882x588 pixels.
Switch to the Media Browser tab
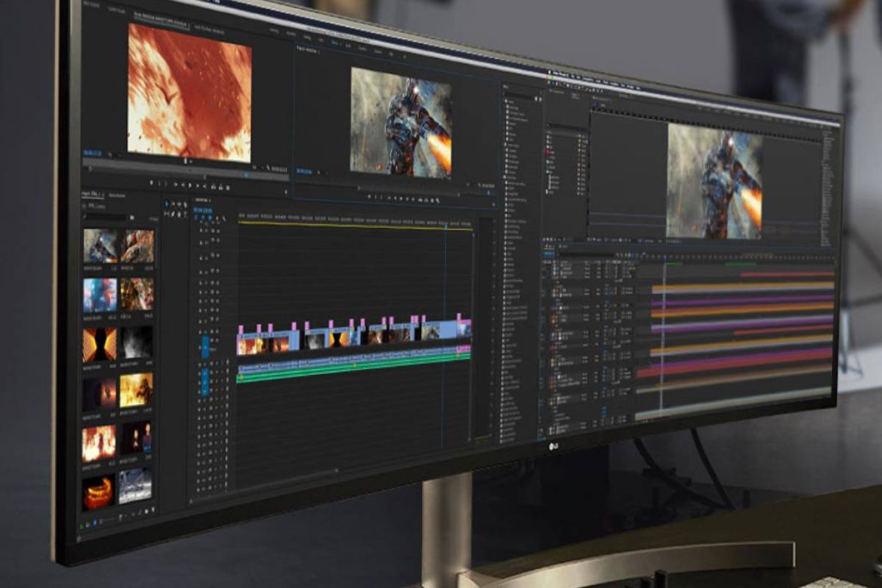[117, 196]
